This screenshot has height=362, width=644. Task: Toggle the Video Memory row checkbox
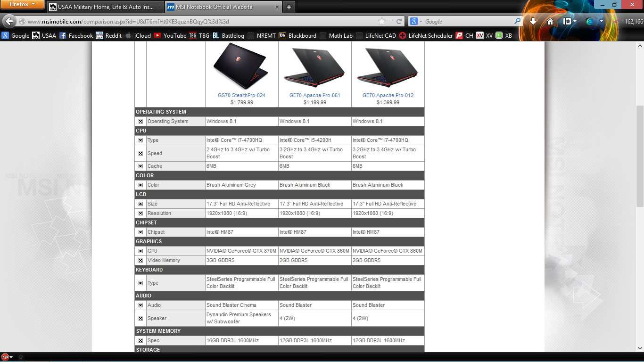tap(140, 260)
